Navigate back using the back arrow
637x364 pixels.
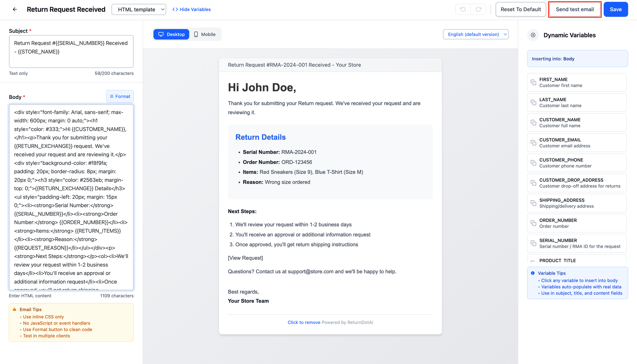pyautogui.click(x=15, y=9)
